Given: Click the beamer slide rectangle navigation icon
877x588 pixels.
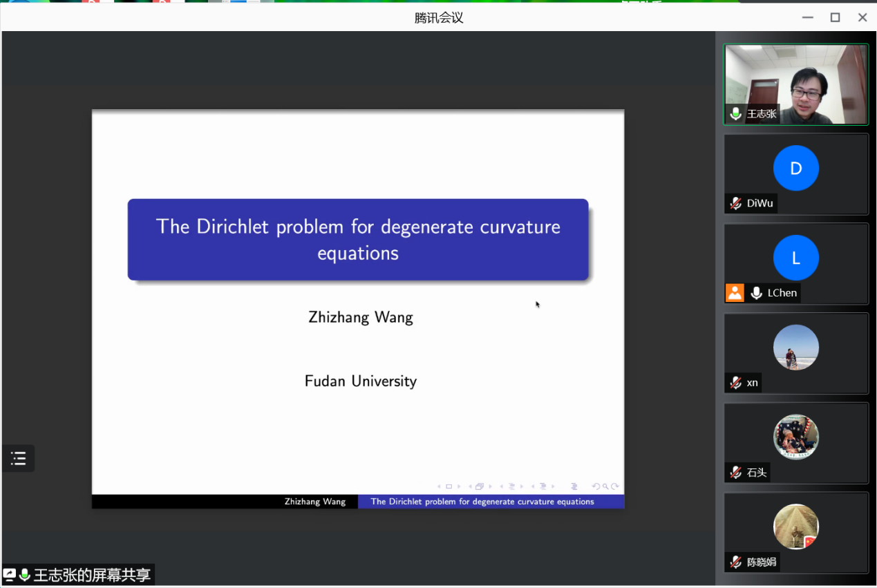Looking at the screenshot, I should pyautogui.click(x=449, y=486).
